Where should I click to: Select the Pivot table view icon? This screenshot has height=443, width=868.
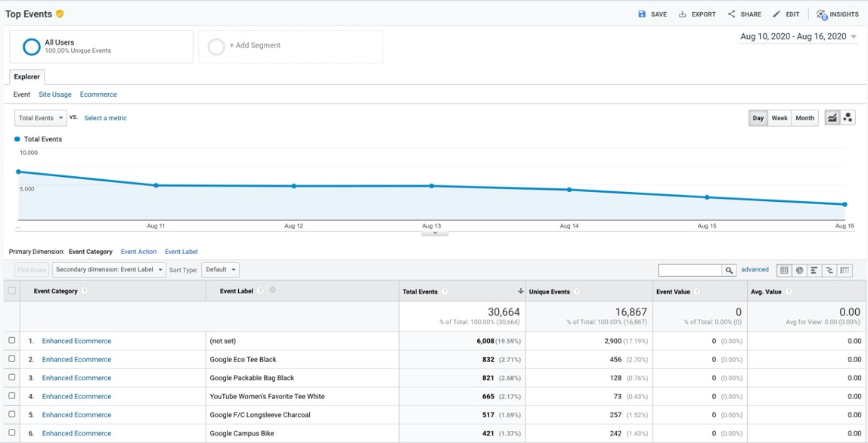coord(845,270)
